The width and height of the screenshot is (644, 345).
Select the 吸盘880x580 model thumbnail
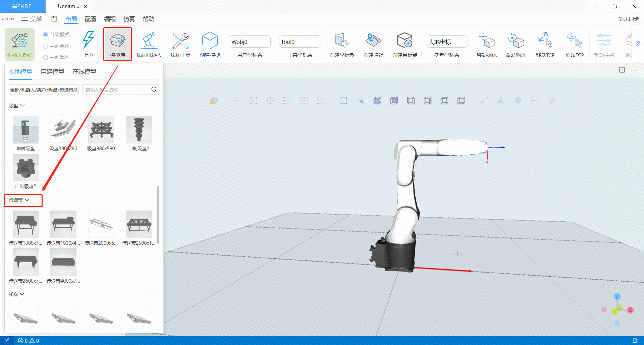coord(101,130)
